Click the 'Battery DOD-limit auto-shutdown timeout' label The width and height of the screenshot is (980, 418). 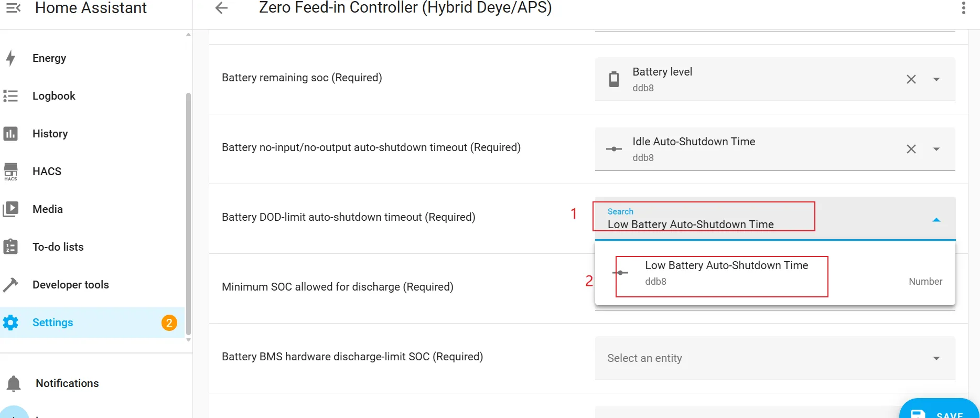click(349, 217)
